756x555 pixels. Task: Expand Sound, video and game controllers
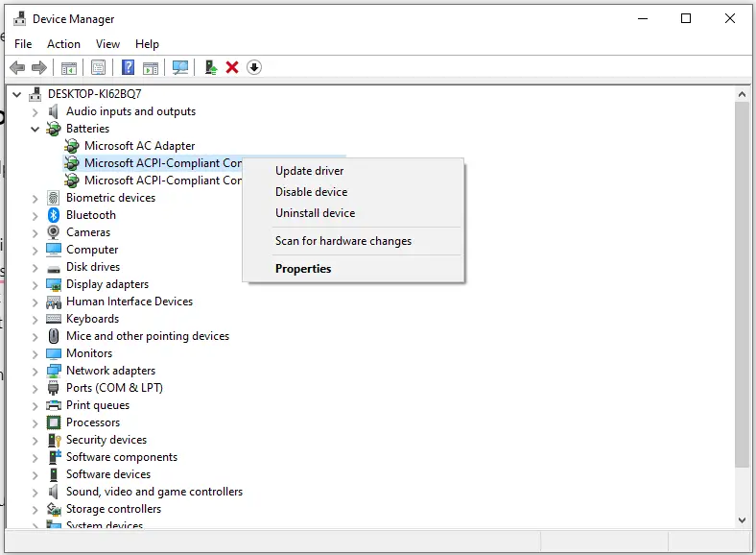click(35, 493)
